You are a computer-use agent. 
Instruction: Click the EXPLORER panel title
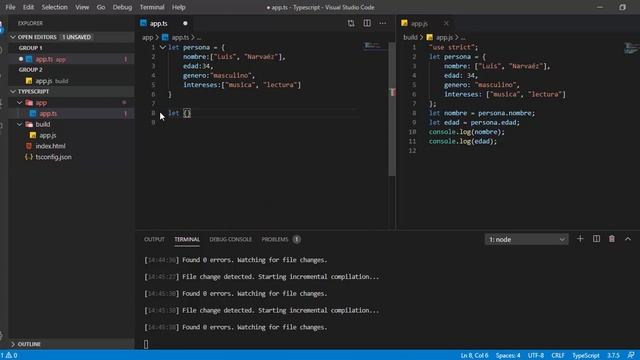(x=30, y=23)
